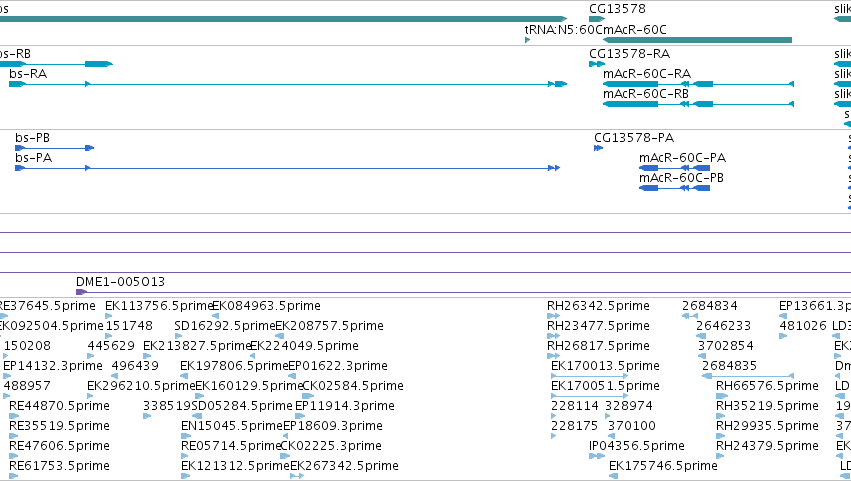Select the RH26342.5prime EST arrow

click(x=553, y=316)
